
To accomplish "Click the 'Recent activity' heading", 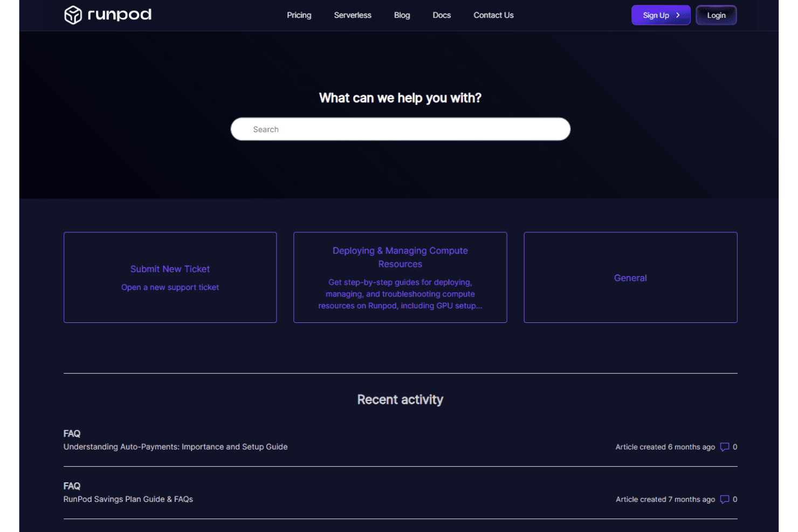I will pos(400,399).
